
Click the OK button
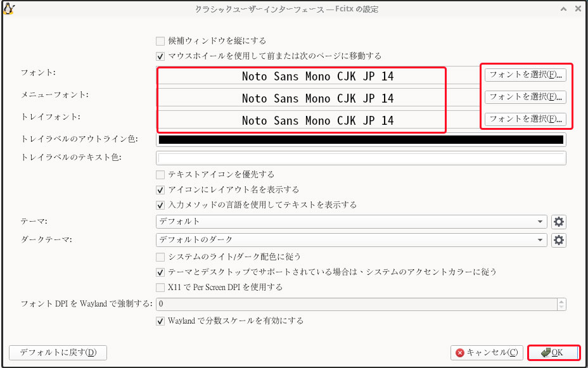(x=554, y=353)
